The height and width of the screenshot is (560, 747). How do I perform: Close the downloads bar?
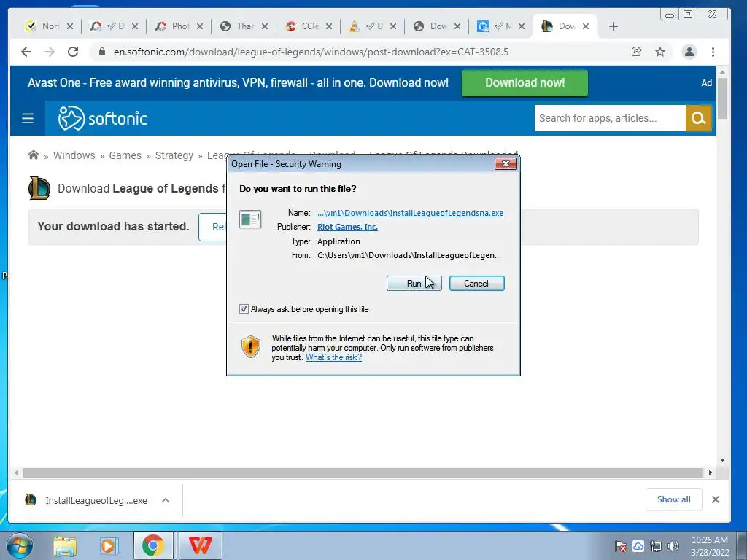click(x=715, y=499)
